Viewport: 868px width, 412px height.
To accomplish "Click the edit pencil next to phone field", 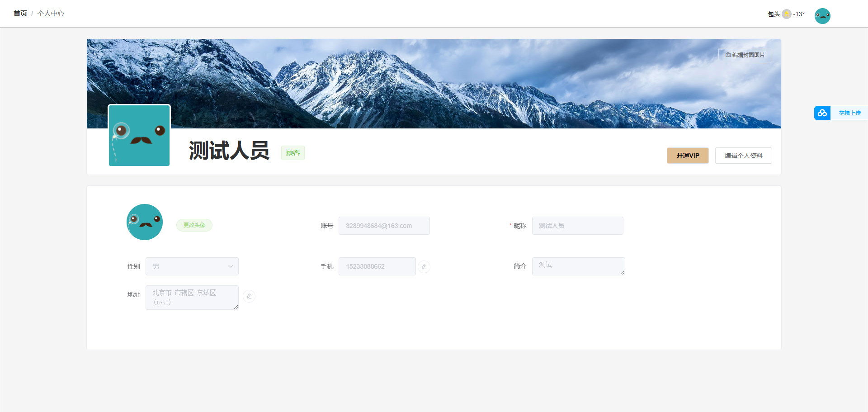I will pos(424,267).
